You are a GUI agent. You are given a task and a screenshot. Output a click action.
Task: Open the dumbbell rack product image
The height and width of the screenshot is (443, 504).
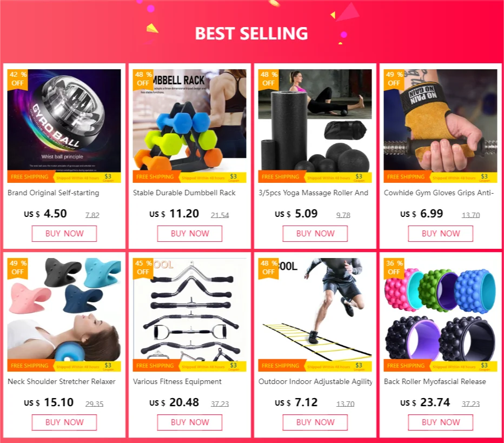[189, 126]
